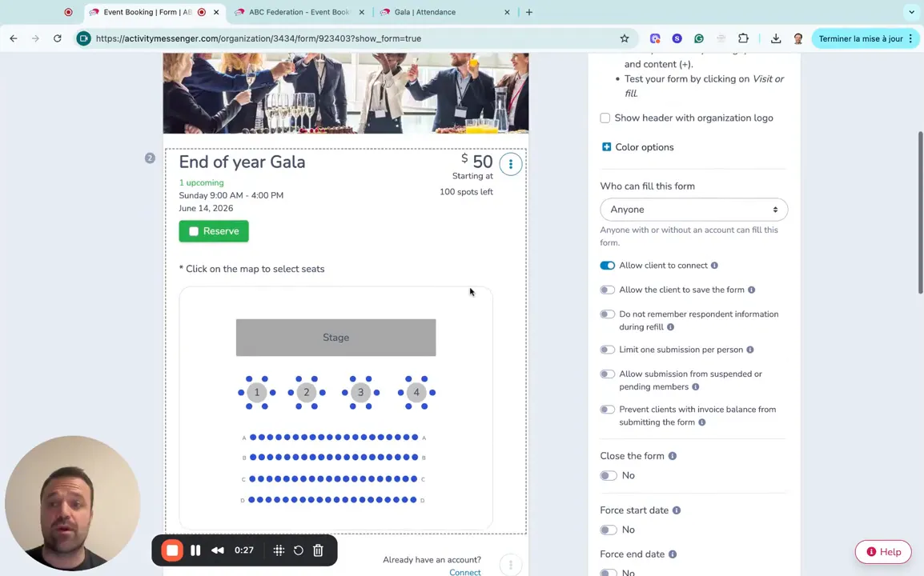Check Show header with organization logo
Screen dimensions: 924x576
coord(605,118)
